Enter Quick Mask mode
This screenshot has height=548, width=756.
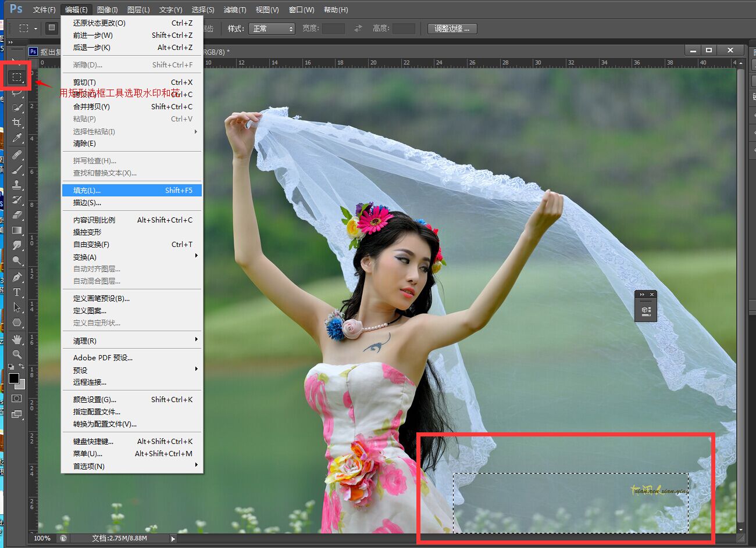coord(17,398)
